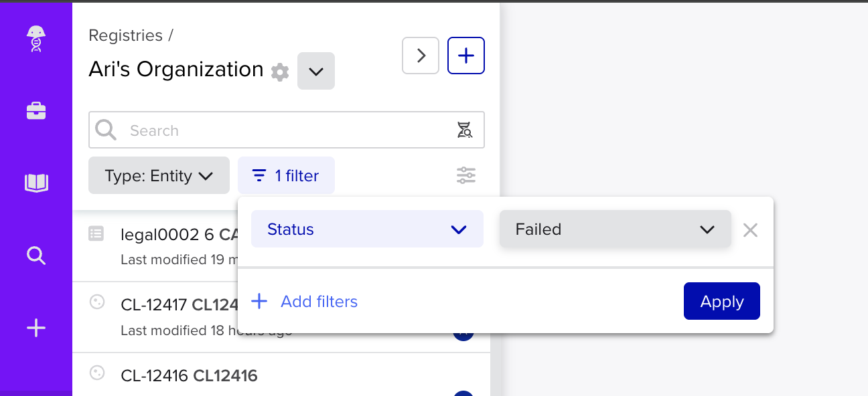Expand the Type: Entity dropdown

[159, 175]
